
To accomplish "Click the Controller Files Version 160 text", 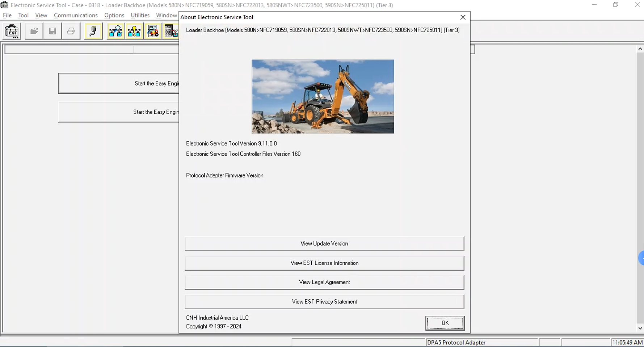I will point(243,154).
